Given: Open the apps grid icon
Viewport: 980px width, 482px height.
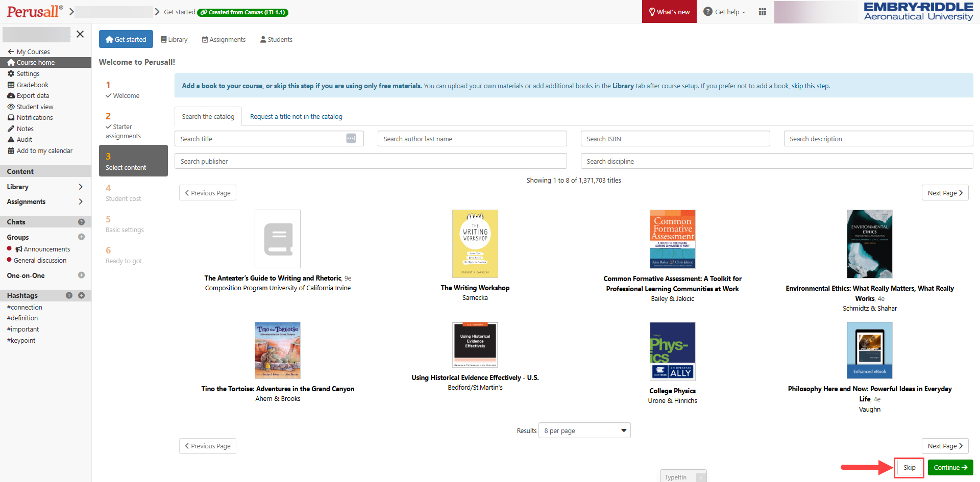Looking at the screenshot, I should point(763,12).
